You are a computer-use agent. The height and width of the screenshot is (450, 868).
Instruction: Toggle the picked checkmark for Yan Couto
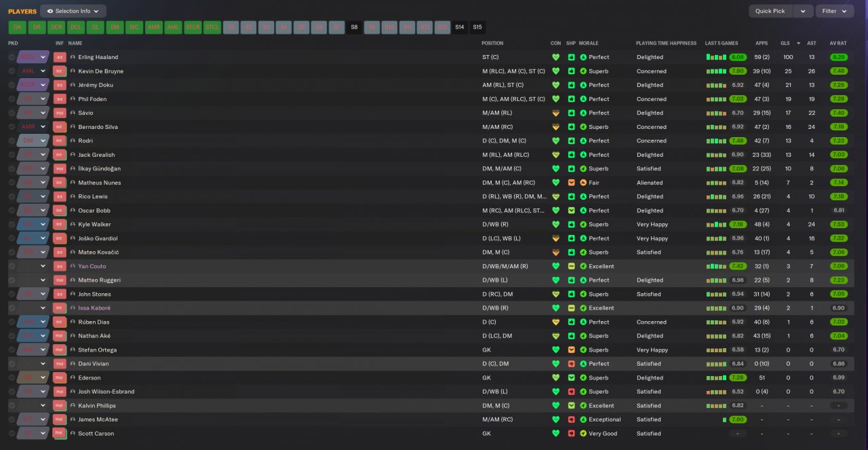(x=12, y=266)
